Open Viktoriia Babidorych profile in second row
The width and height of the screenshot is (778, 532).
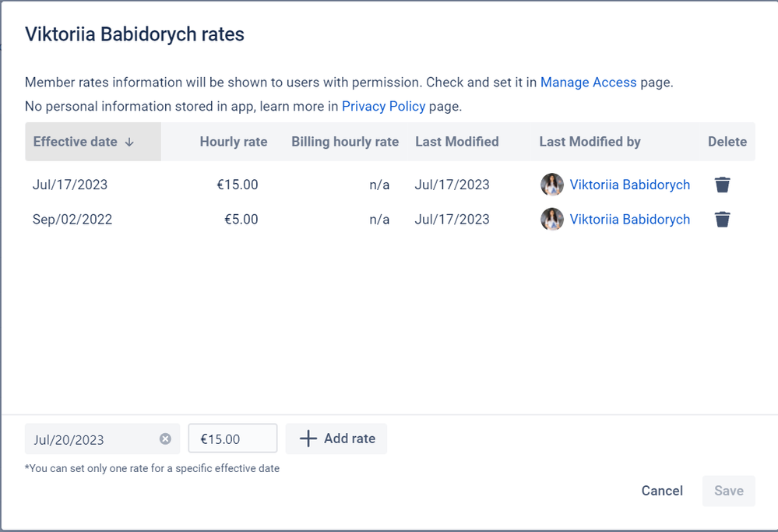click(x=629, y=220)
